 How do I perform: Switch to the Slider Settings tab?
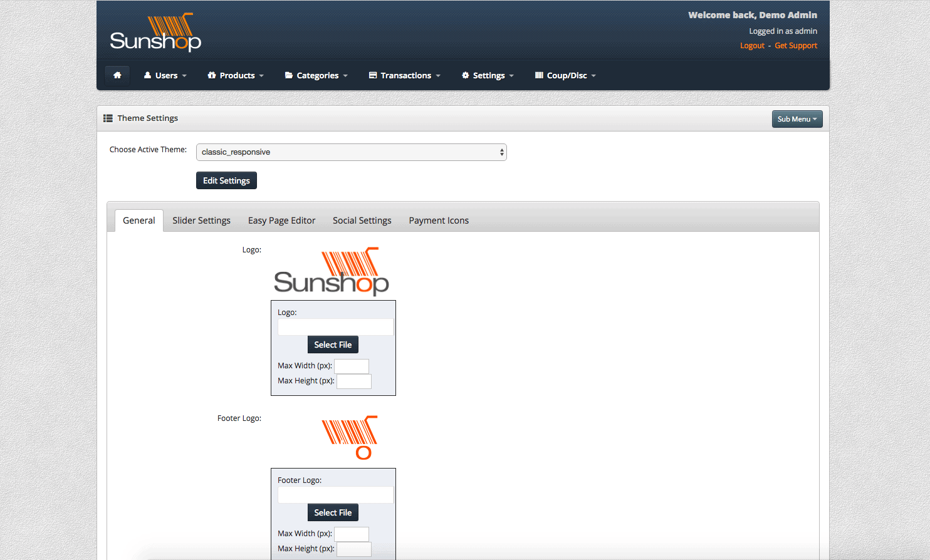pos(202,220)
